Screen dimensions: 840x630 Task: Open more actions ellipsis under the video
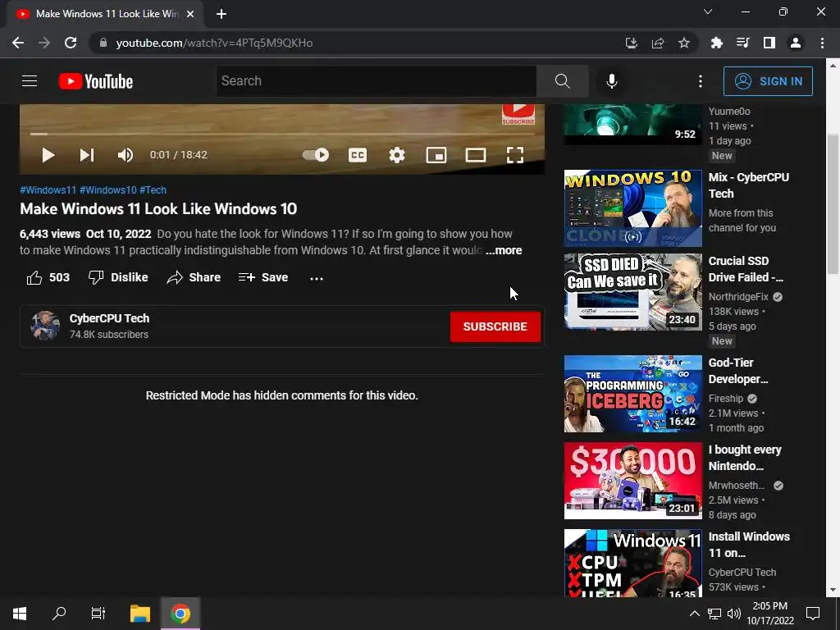pyautogui.click(x=317, y=278)
